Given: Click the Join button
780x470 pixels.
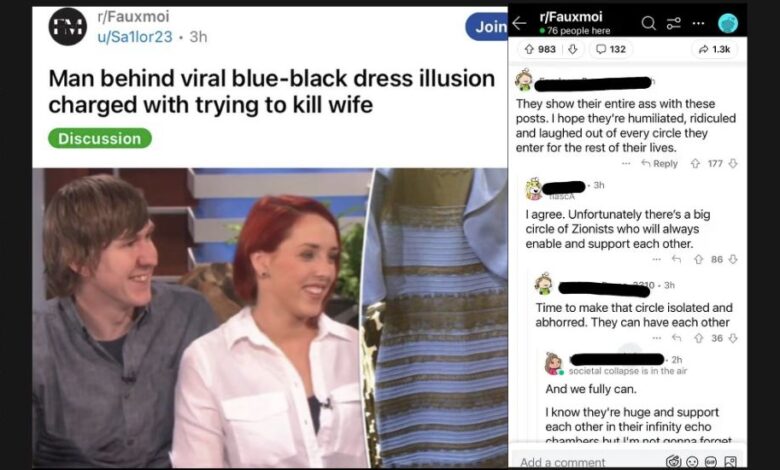Looking at the screenshot, I should 487,27.
